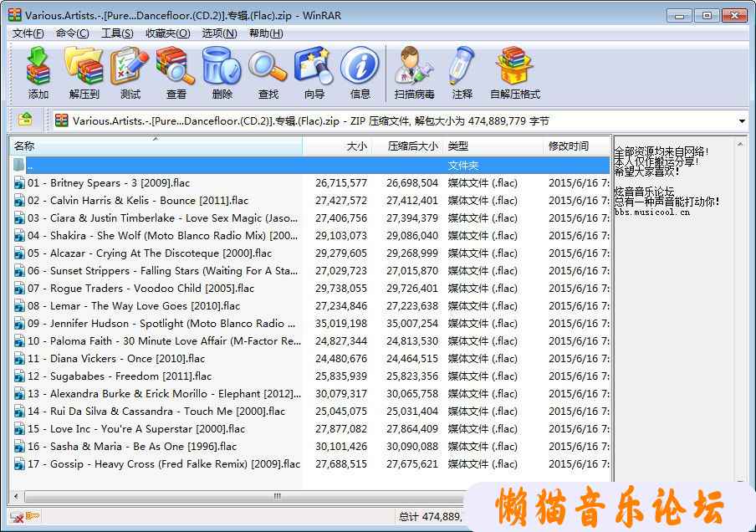
Task: Select "14 - Rui Da Silva & Cassandra" file
Action: (156, 412)
